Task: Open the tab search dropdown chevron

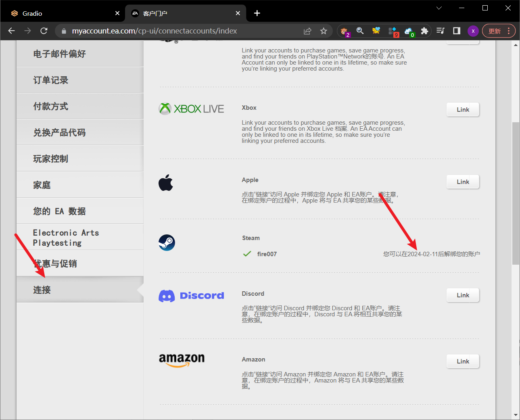Action: pos(439,8)
